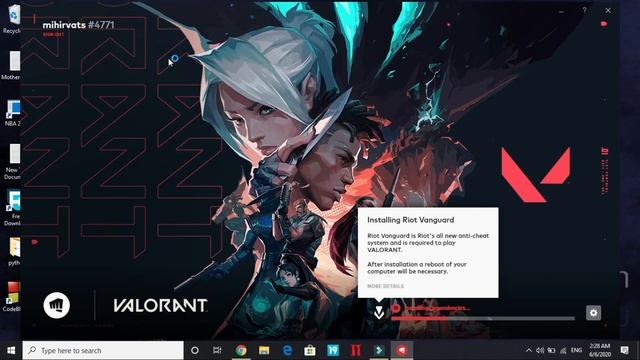Check battery status in system tray
640x360 pixels.
point(551,350)
